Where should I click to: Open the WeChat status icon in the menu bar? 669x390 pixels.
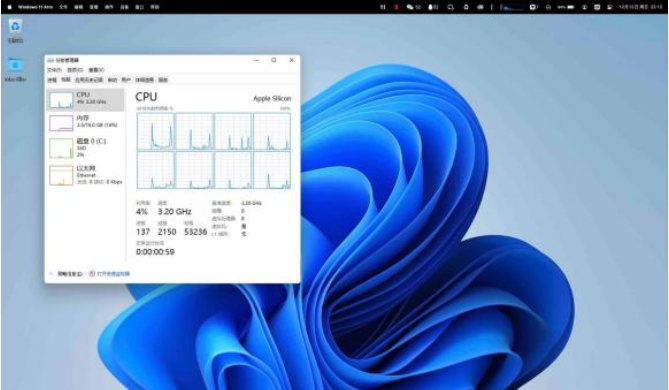tap(413, 7)
